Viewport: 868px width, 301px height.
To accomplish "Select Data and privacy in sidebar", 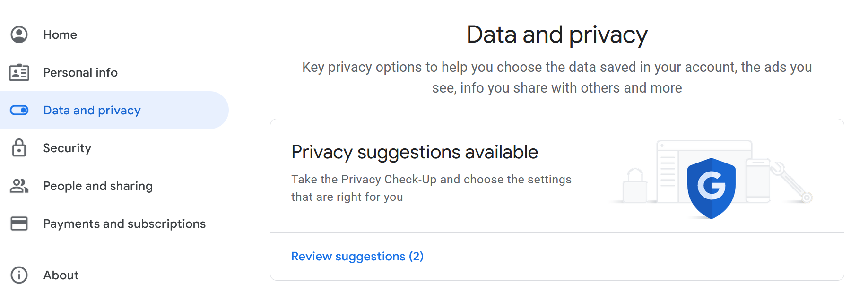I will coord(92,110).
